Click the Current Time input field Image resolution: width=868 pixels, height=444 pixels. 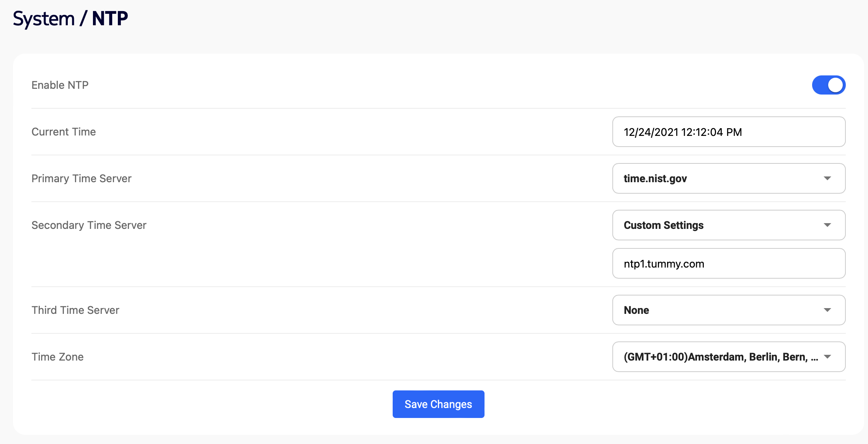(x=728, y=132)
